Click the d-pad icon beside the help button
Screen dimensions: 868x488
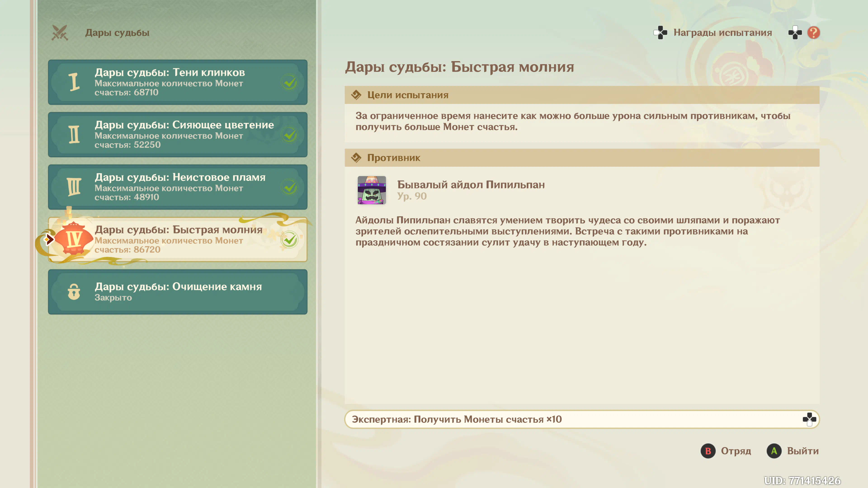(795, 33)
